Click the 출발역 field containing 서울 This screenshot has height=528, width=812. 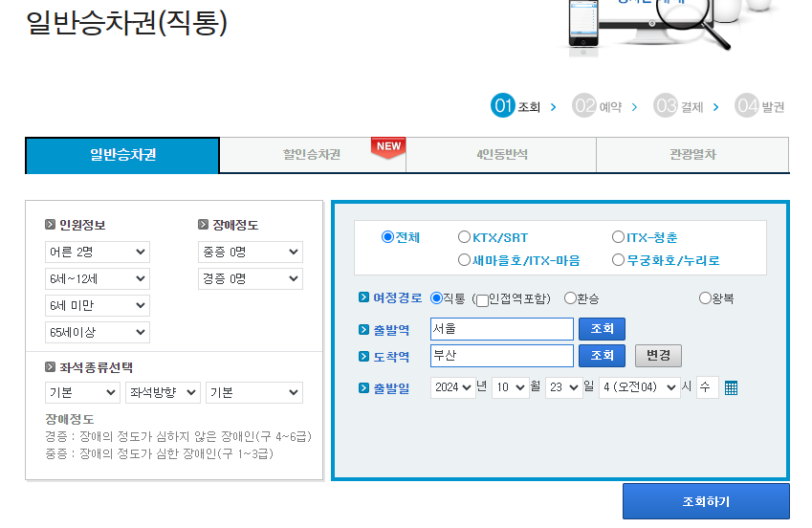click(x=502, y=329)
